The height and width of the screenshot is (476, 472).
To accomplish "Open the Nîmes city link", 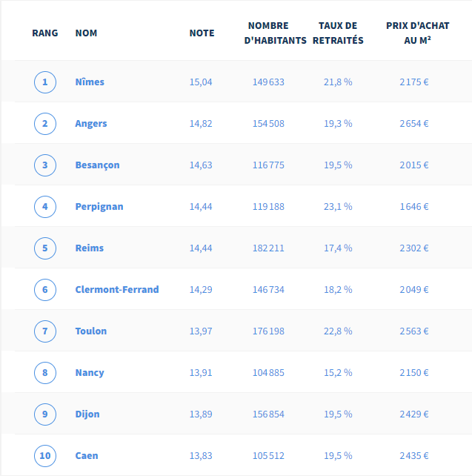I will (x=90, y=82).
